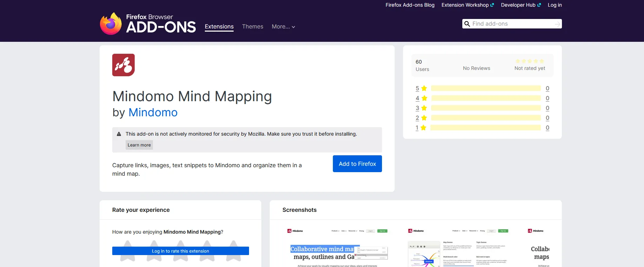This screenshot has height=267, width=644.
Task: Click the No Reviews text
Action: (476, 68)
